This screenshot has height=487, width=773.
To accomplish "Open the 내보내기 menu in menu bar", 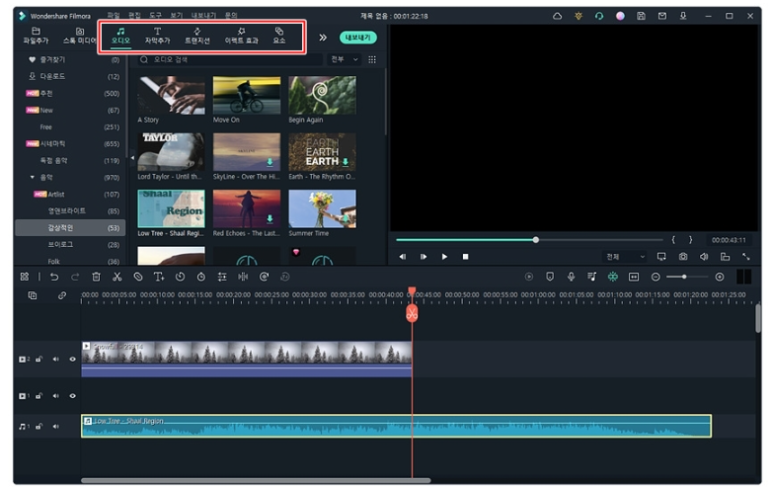I will (x=204, y=16).
